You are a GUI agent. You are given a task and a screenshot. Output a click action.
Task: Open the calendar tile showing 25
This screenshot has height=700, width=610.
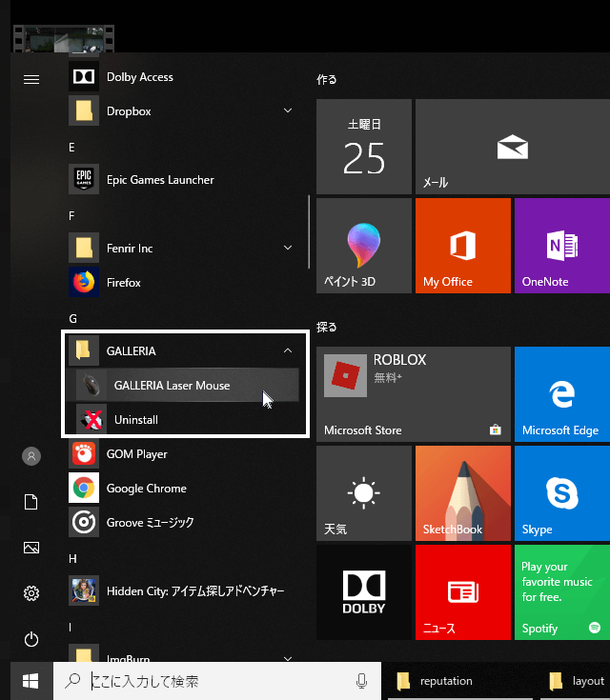click(x=364, y=147)
